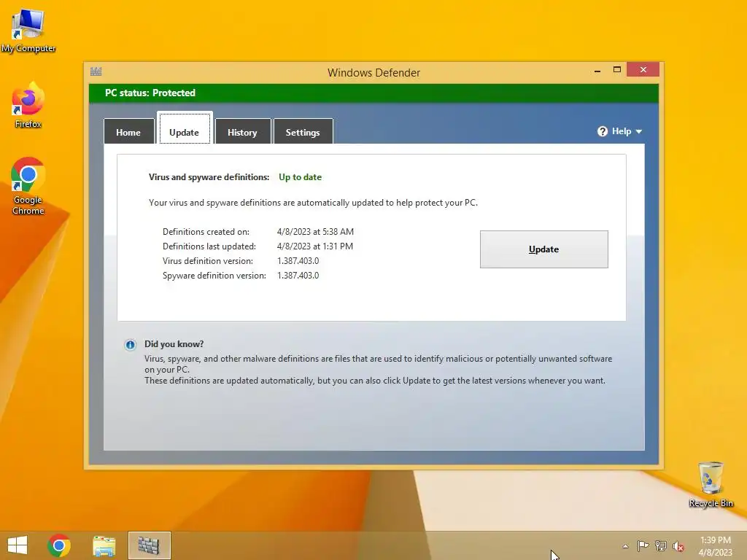Click last updated value '4/8/2023 at 1:31 PM'

coord(315,246)
